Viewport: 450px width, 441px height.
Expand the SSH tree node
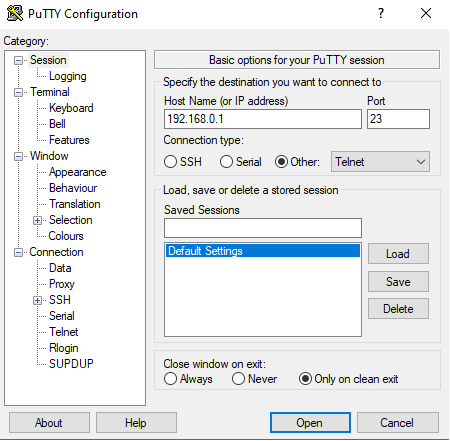click(x=37, y=301)
